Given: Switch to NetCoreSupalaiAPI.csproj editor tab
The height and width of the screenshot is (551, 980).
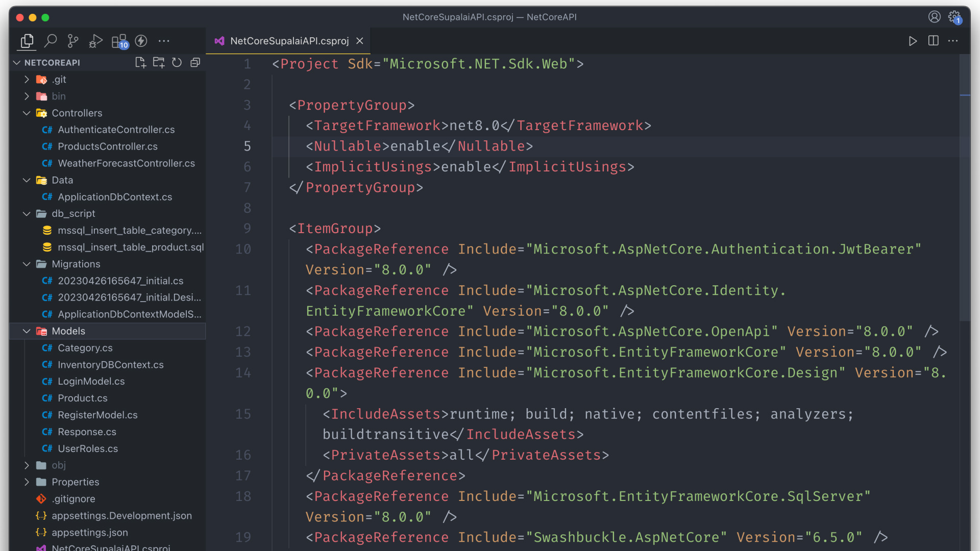Looking at the screenshot, I should click(x=289, y=41).
